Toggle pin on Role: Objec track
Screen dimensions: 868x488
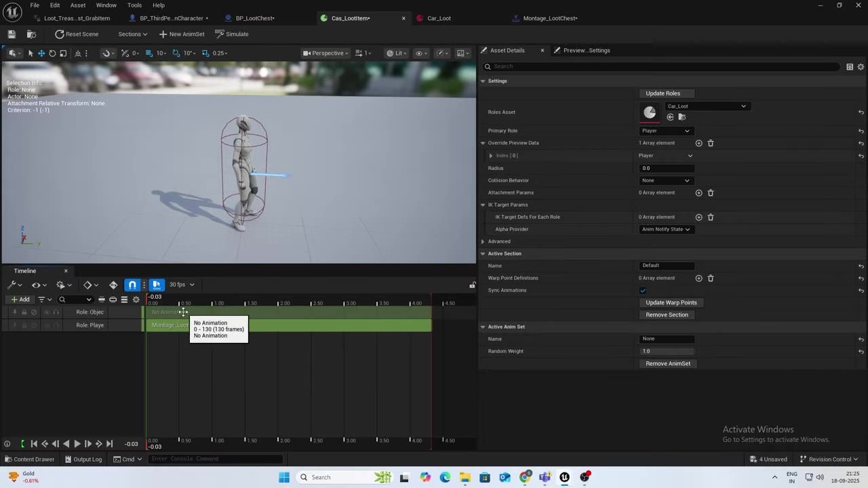coord(14,312)
